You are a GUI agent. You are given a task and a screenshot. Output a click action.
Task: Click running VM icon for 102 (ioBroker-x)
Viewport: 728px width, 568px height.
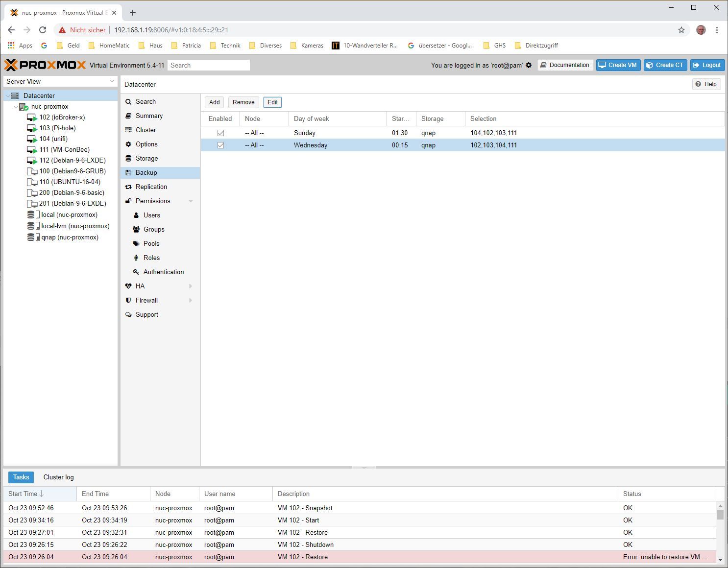pyautogui.click(x=32, y=118)
